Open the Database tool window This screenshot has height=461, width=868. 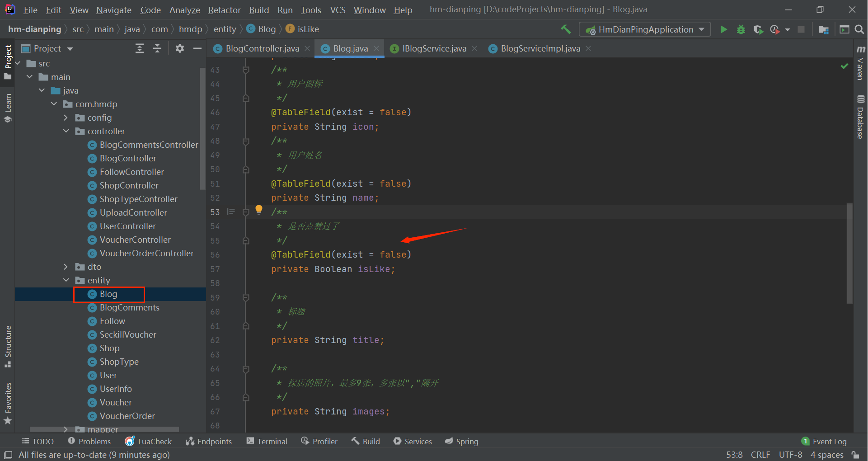pos(860,117)
